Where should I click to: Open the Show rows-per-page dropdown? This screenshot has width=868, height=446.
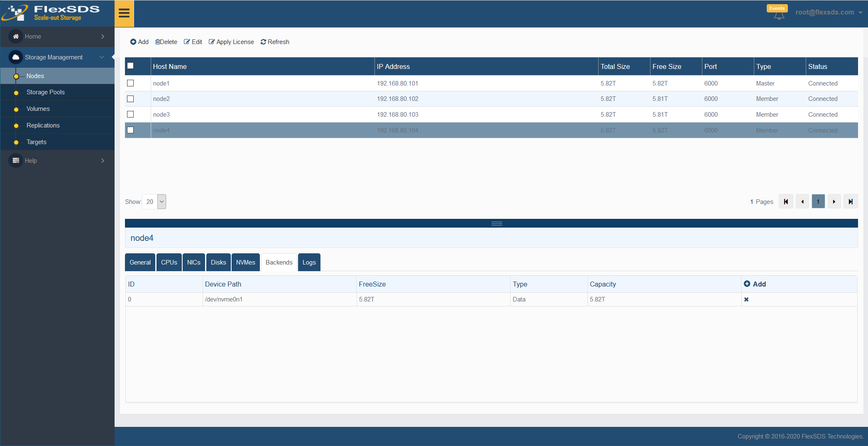click(154, 202)
